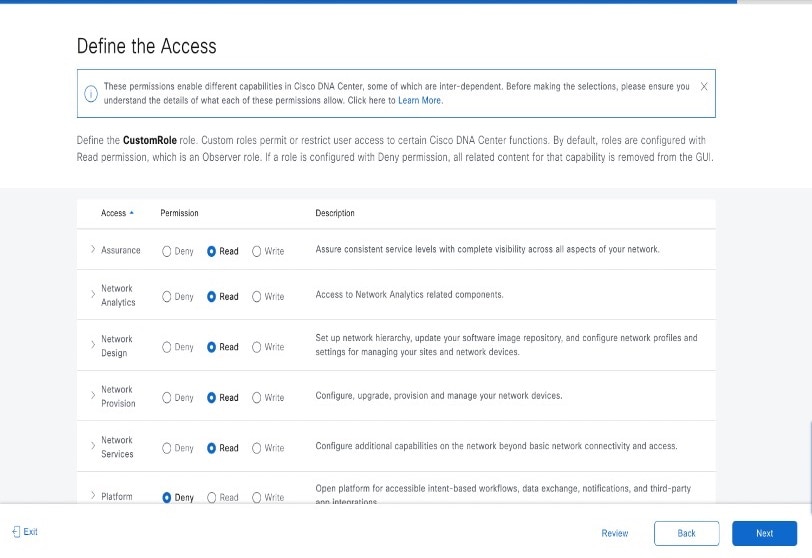Expand the Network Analytics row
Screen dimensions: 812x558
93,295
